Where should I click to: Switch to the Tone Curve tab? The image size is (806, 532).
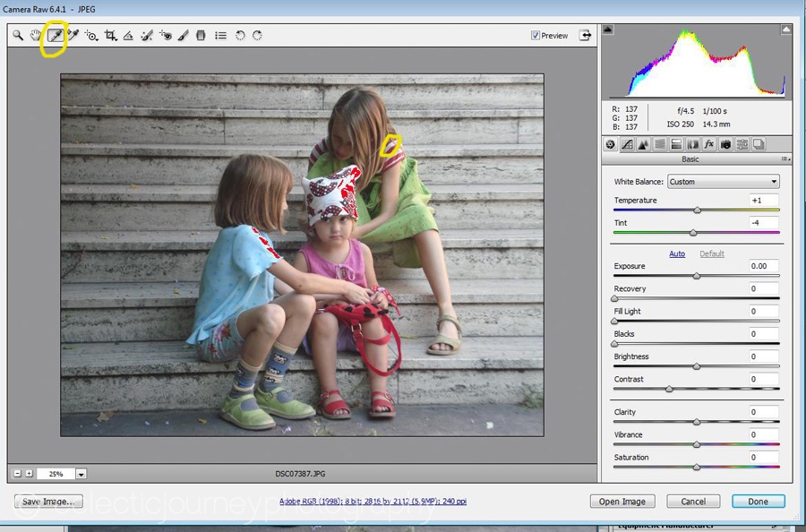pyautogui.click(x=627, y=144)
